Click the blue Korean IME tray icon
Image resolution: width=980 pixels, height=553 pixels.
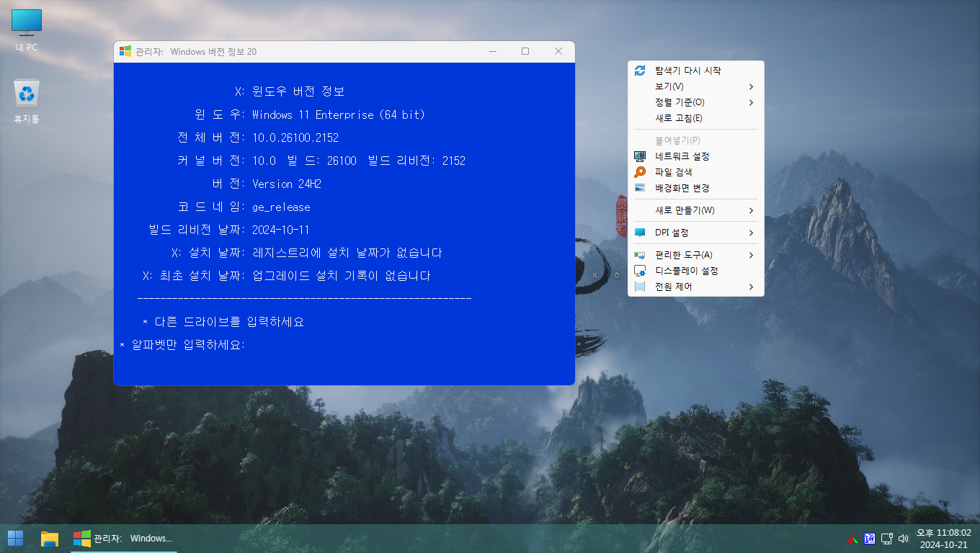(869, 539)
